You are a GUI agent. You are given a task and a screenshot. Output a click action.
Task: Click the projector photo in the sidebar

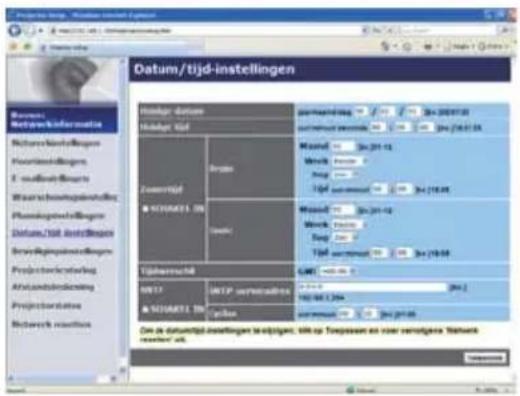(62, 80)
